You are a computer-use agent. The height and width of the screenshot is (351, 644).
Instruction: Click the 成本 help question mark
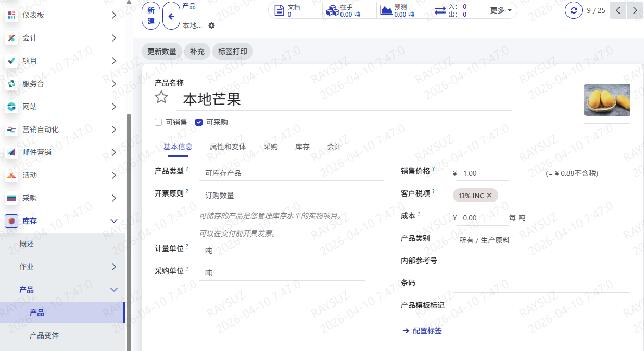419,214
